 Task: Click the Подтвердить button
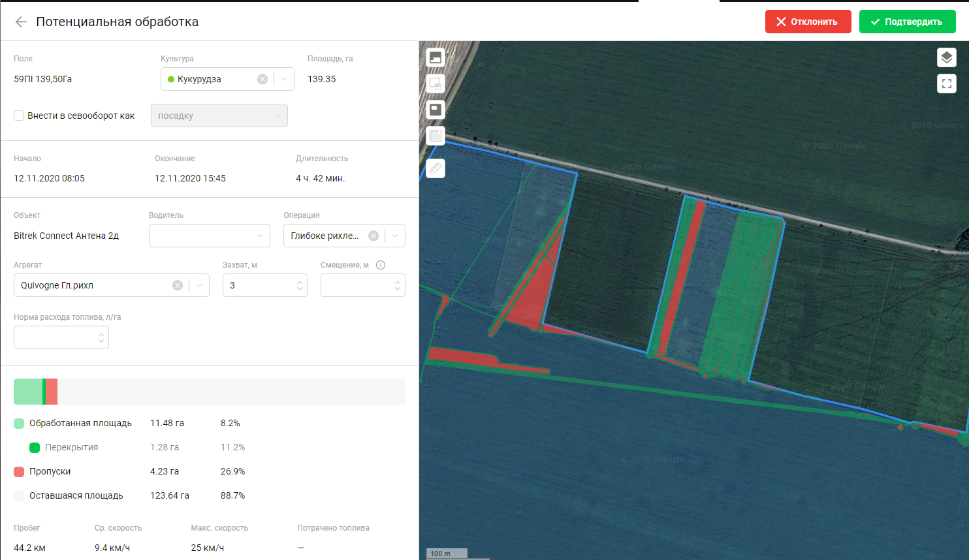pos(907,22)
